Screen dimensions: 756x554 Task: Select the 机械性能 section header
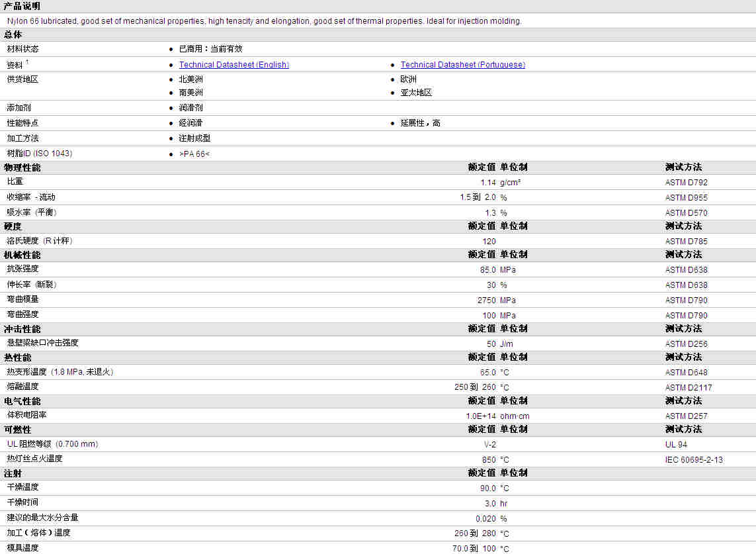coord(22,255)
